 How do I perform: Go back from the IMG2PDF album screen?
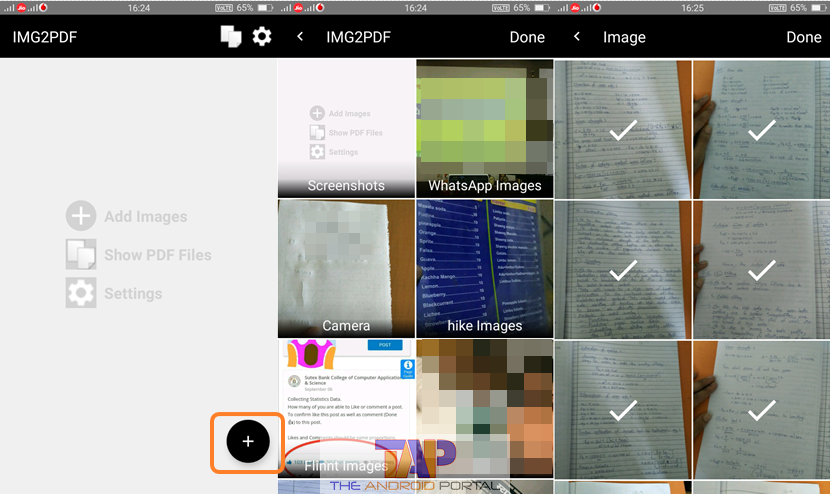(x=300, y=37)
